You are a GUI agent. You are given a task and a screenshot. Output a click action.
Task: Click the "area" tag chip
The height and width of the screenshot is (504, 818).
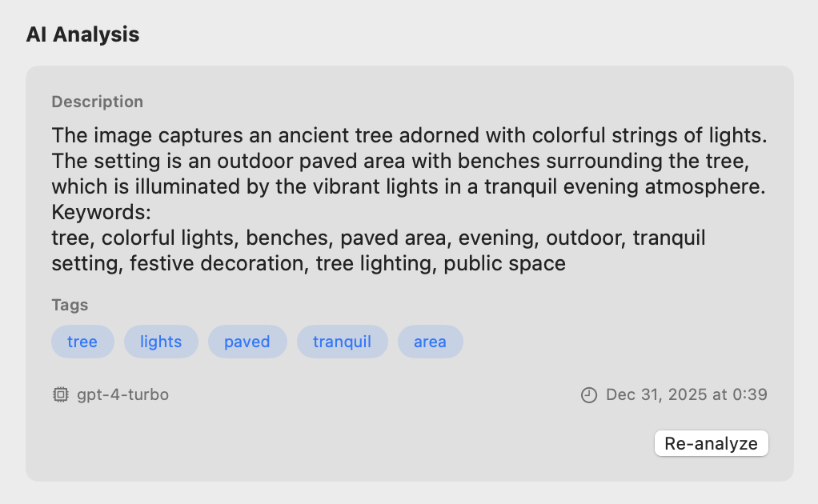pyautogui.click(x=430, y=342)
